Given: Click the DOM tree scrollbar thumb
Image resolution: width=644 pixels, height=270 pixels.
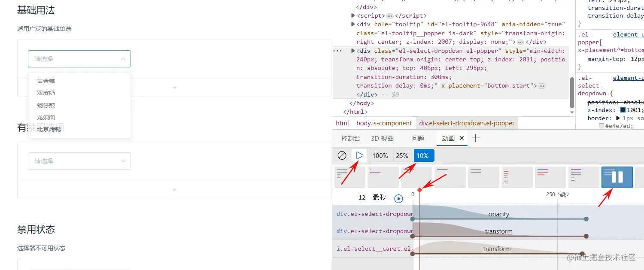Looking at the screenshot, I should pyautogui.click(x=572, y=93).
